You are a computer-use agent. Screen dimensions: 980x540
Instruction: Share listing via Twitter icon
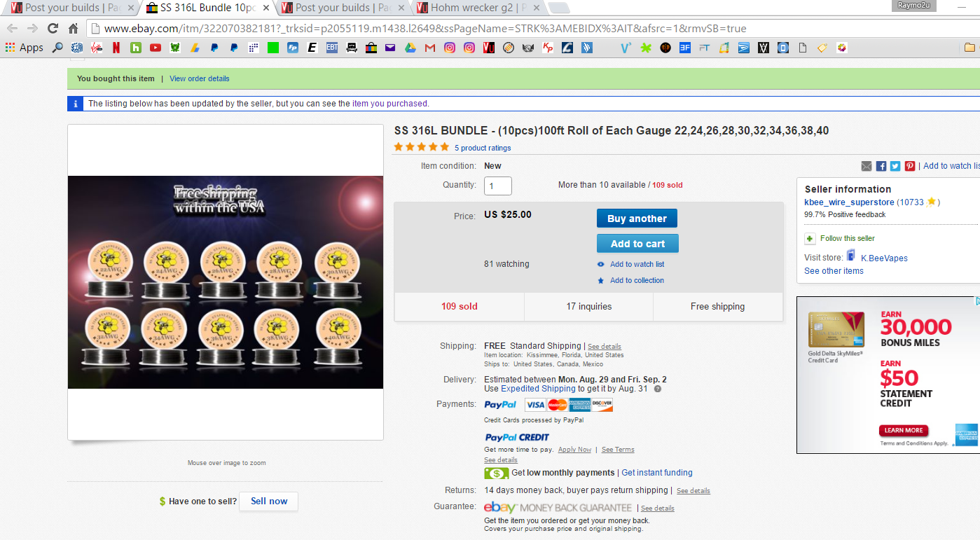(x=895, y=166)
